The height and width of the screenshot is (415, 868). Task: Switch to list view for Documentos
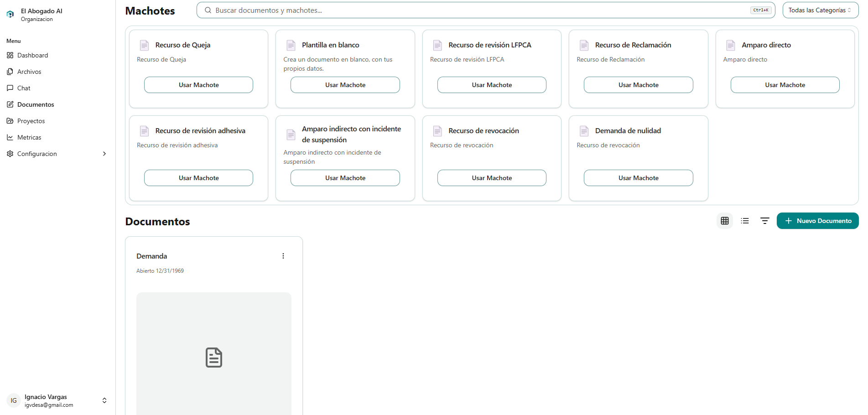pos(744,221)
